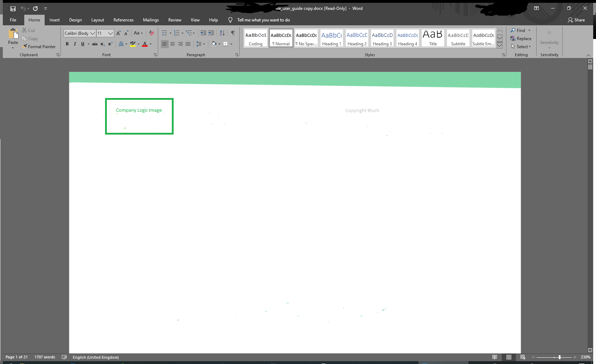
Task: Open the Customize Quick Access Toolbar arrow
Action: 45,8
